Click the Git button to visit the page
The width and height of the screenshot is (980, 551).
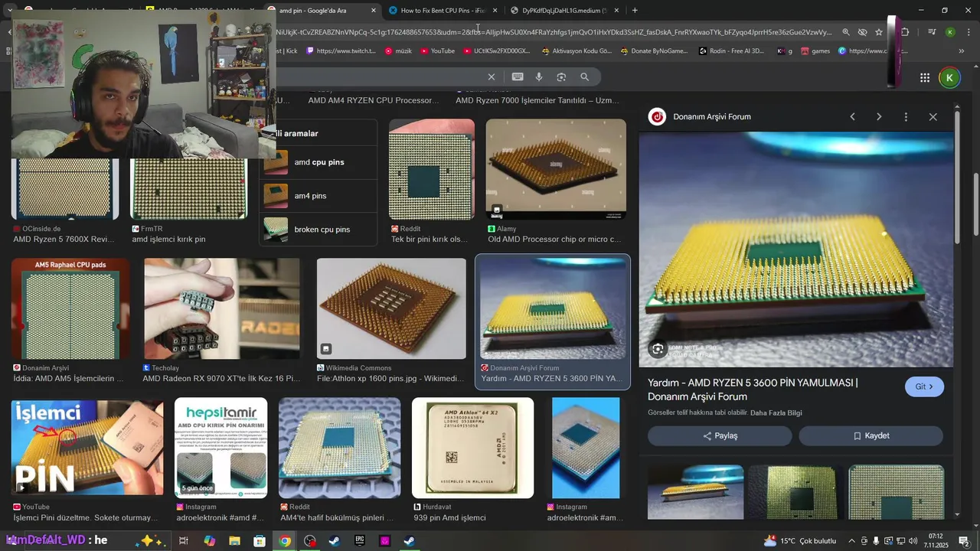(924, 386)
